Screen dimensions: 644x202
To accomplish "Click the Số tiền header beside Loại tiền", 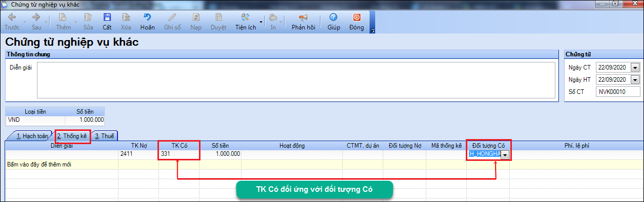I will point(85,111).
